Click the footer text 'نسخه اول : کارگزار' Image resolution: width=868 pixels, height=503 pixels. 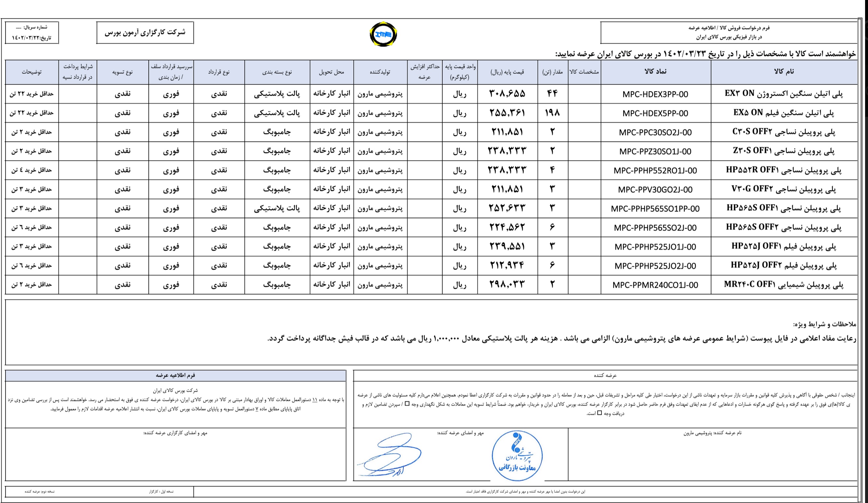[161, 492]
